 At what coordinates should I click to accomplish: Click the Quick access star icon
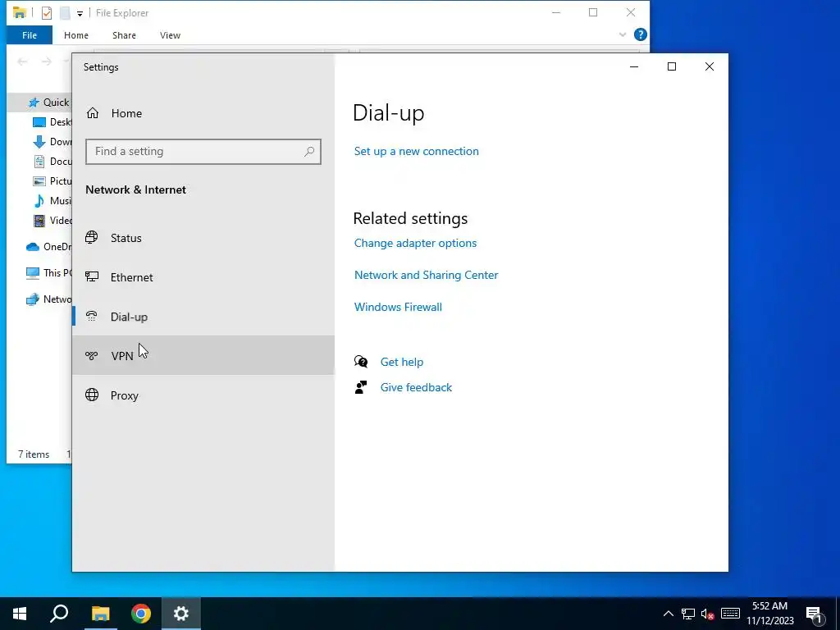(34, 103)
